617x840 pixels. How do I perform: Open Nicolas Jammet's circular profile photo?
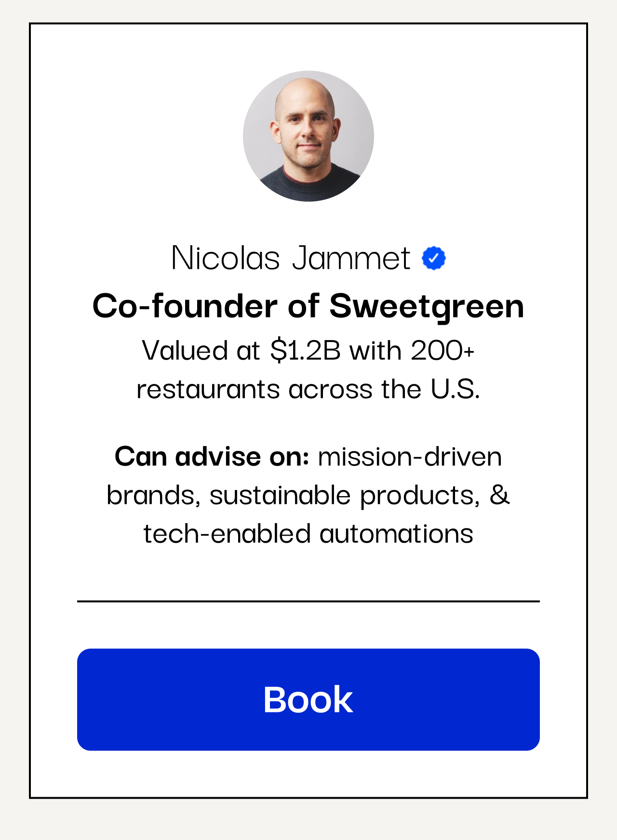(308, 136)
